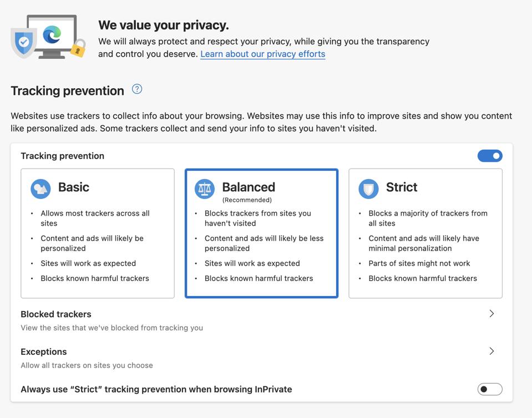Click the Basic level icon
The height and width of the screenshot is (418, 532).
coord(40,188)
